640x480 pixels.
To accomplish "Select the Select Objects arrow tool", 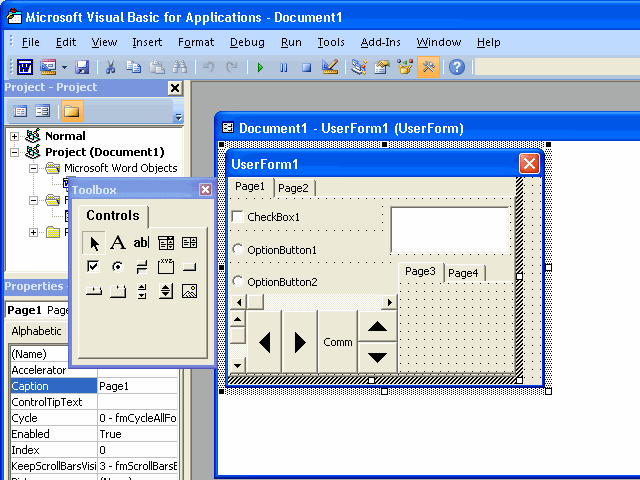I will tap(94, 243).
